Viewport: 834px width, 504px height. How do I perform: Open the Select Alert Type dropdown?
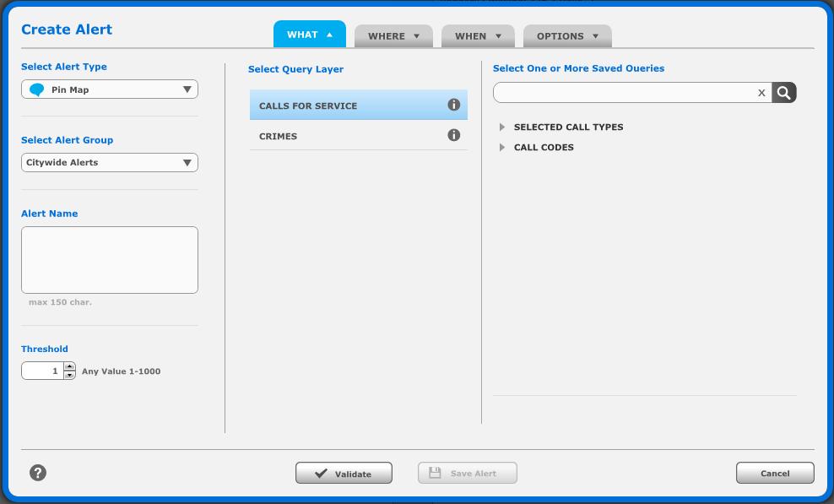click(110, 89)
